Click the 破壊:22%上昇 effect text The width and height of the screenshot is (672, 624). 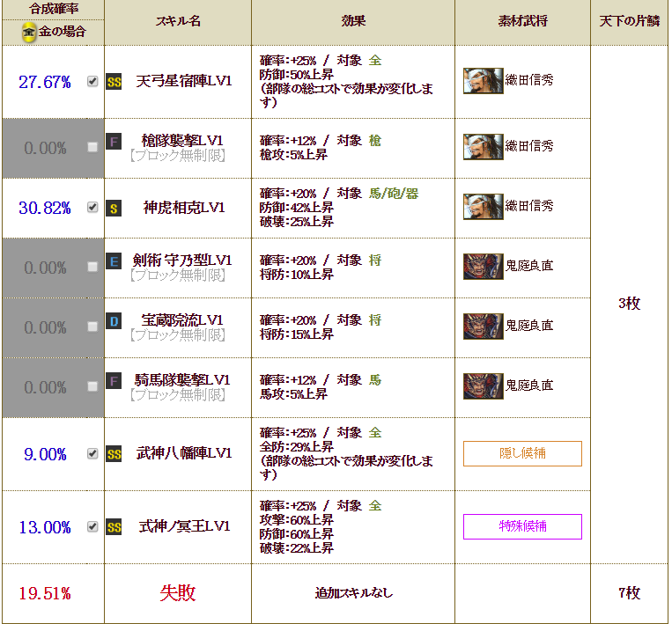click(x=296, y=548)
